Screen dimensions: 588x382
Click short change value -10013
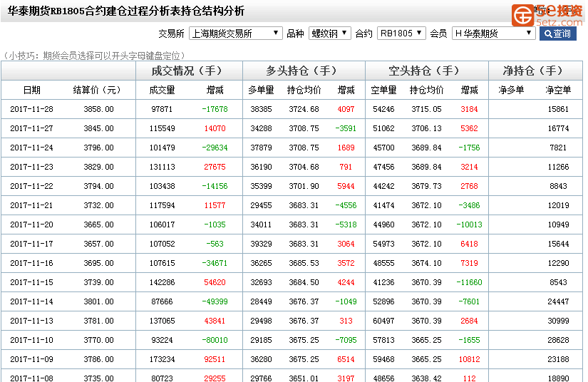tap(469, 224)
